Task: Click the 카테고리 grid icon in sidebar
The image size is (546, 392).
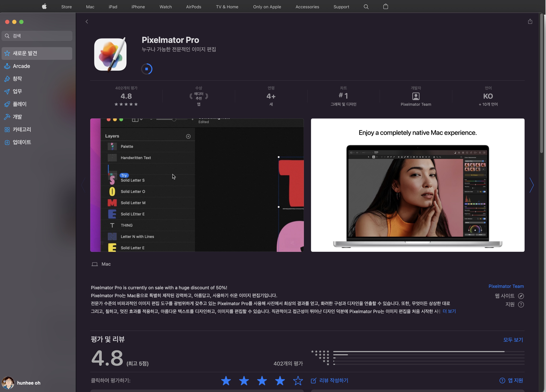Action: pyautogui.click(x=7, y=130)
